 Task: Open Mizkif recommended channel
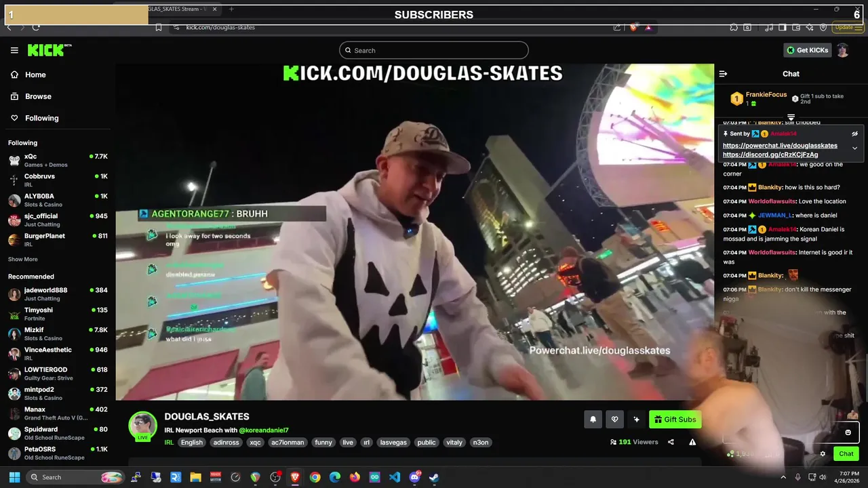[58, 333]
